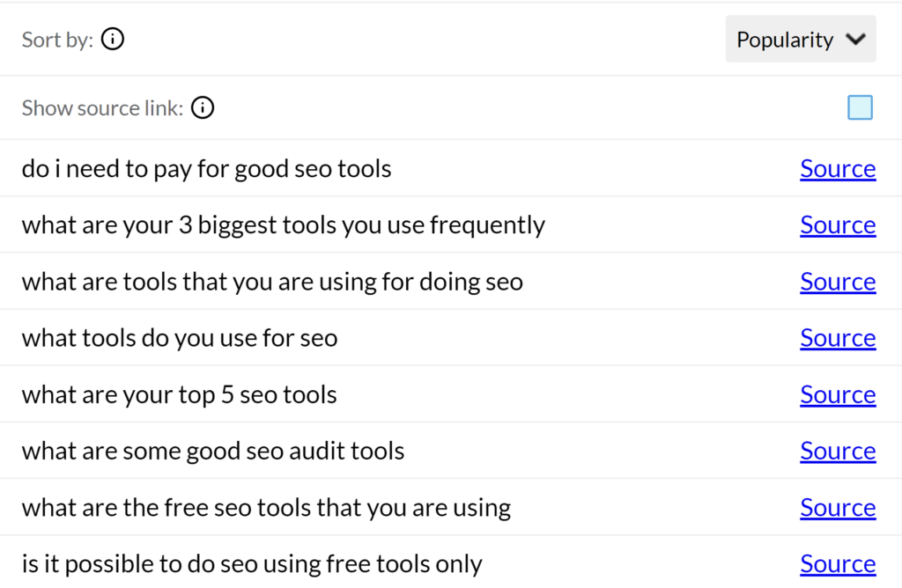The width and height of the screenshot is (902, 588).
Task: Open Source link for 'free tools only' question
Action: 838,564
